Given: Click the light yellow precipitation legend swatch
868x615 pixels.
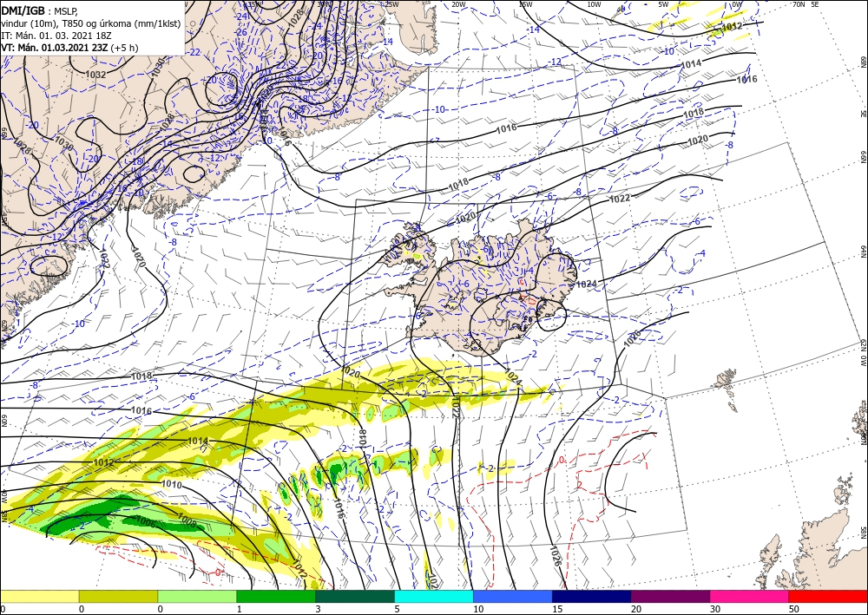Looking at the screenshot, I should coord(39,596).
